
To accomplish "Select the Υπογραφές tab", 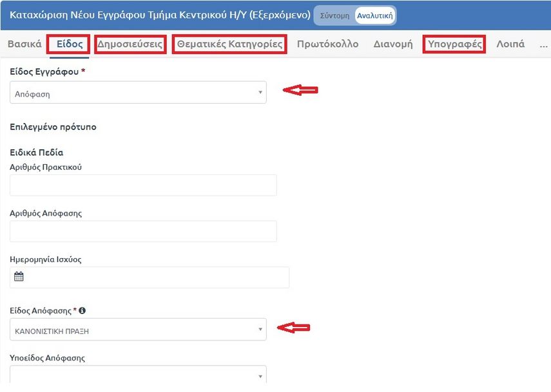I will tap(454, 44).
